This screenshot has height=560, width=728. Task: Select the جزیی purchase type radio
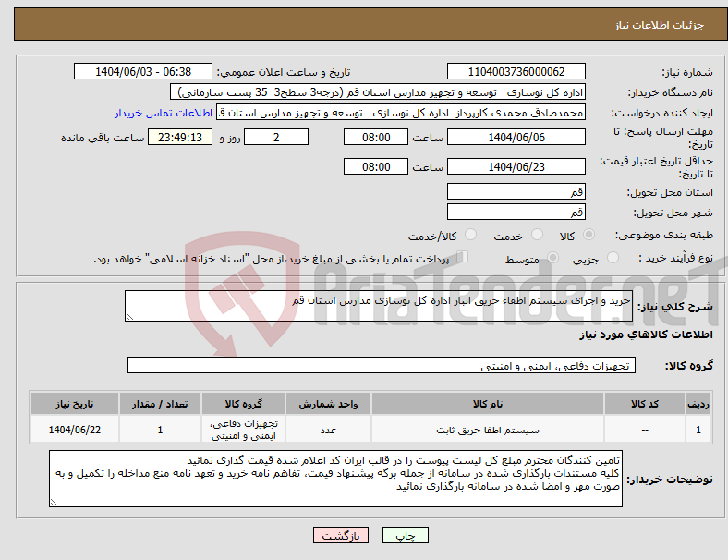tap(613, 258)
